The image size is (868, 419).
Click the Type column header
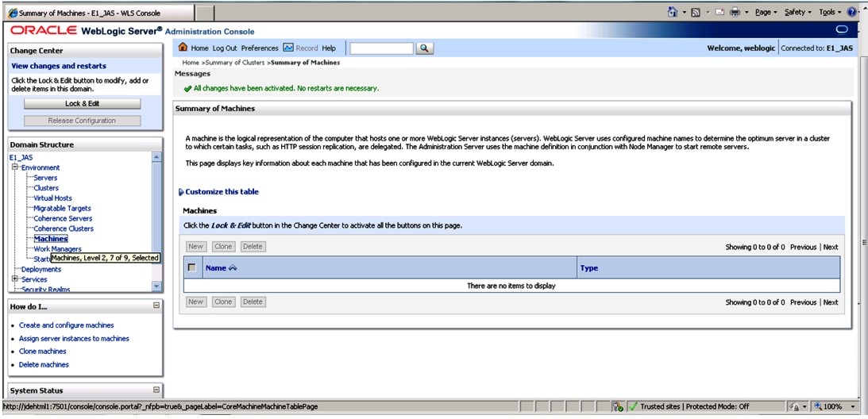(589, 268)
